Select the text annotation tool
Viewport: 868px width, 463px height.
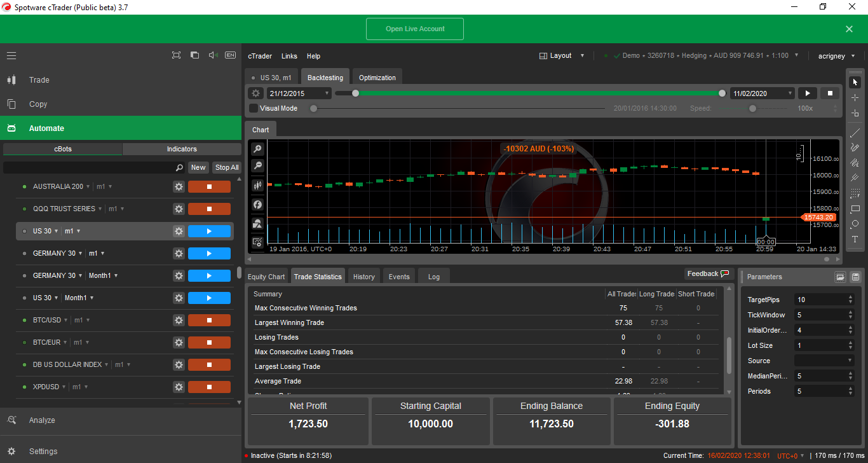[x=855, y=239]
